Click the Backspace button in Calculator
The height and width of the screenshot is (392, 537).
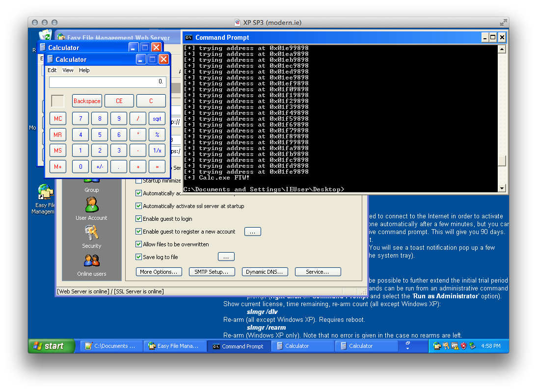[x=87, y=101]
